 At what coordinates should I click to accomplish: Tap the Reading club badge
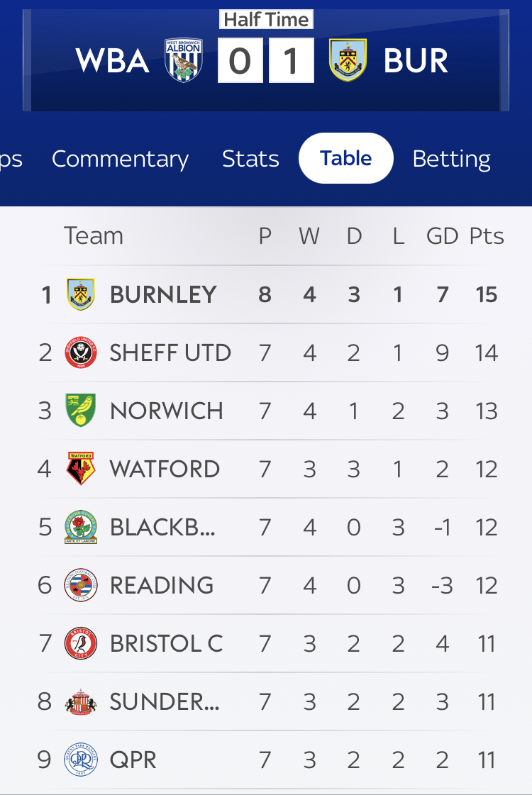81,585
